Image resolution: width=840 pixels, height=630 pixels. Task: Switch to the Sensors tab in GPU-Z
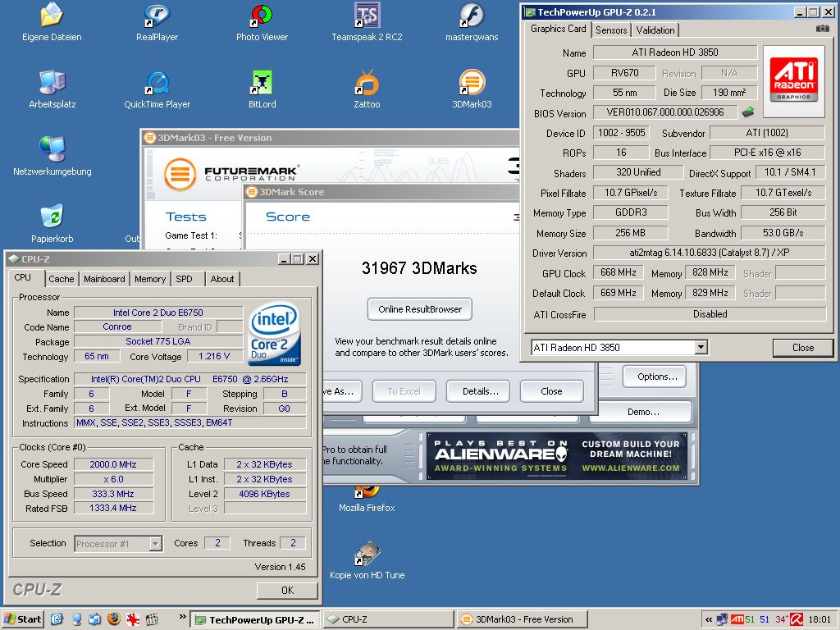point(611,30)
